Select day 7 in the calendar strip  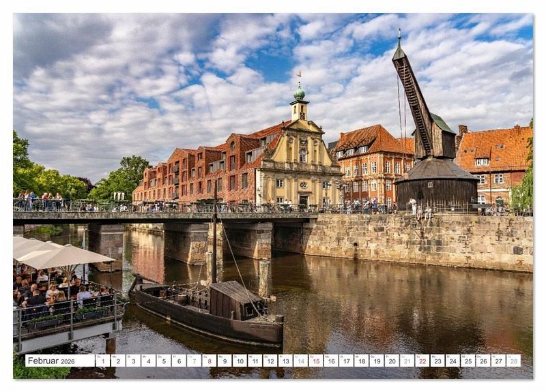tap(195, 361)
